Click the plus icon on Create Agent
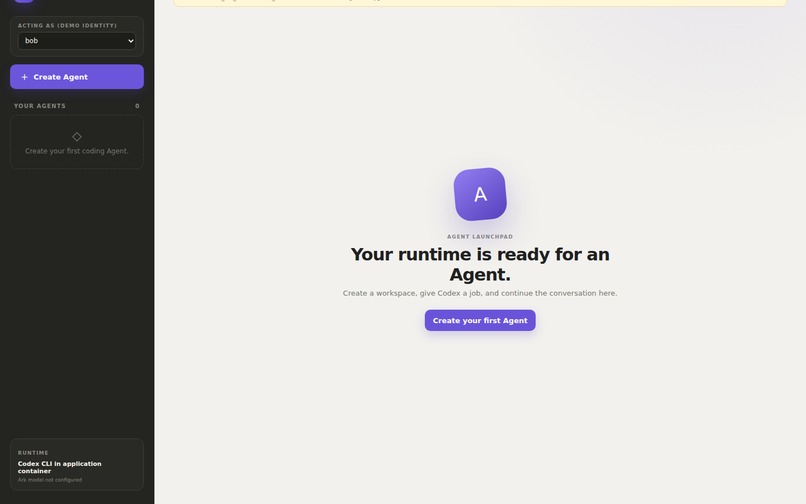This screenshot has height=504, width=806. (24, 77)
